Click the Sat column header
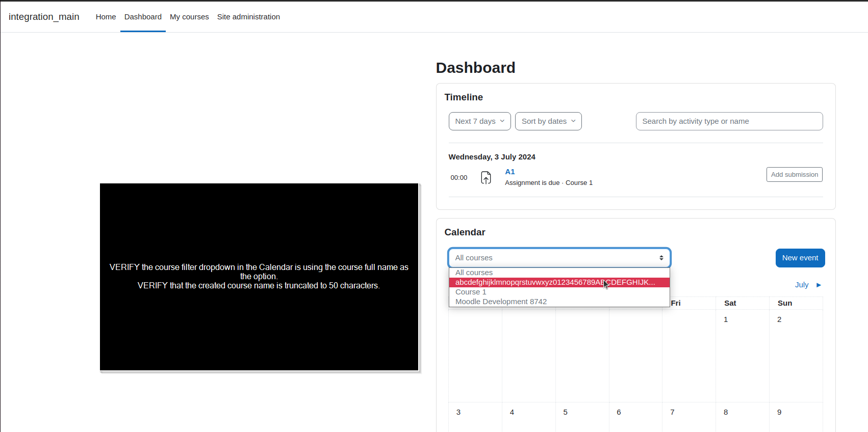Viewport: 868px width, 432px height. point(730,303)
